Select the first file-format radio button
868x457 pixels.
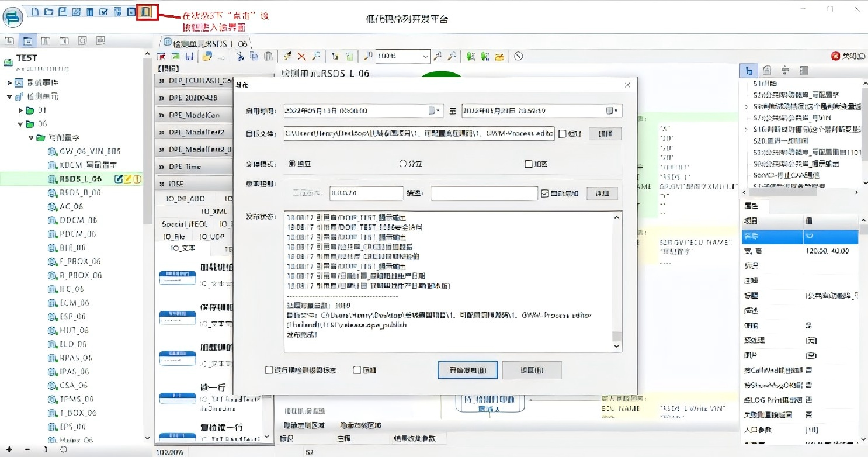pyautogui.click(x=292, y=164)
